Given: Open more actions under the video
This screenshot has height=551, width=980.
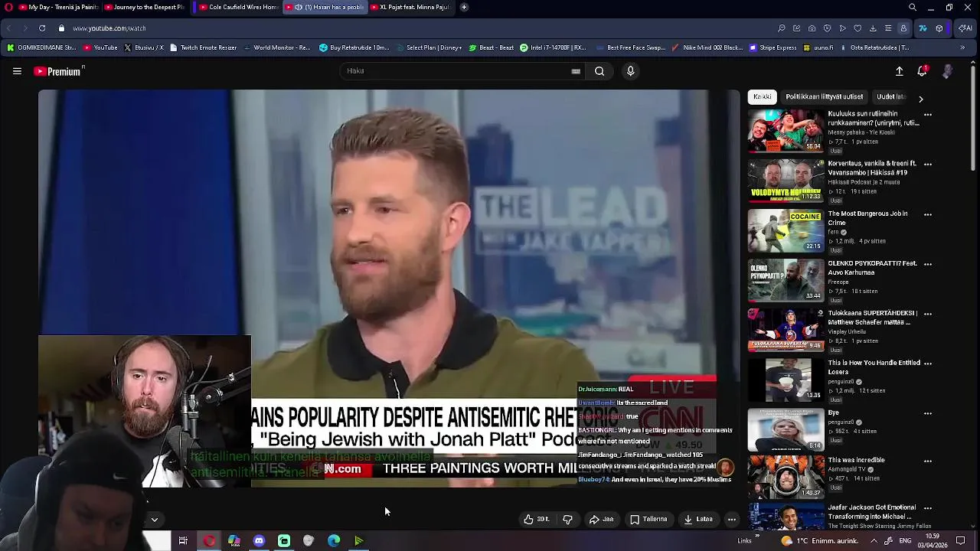Looking at the screenshot, I should tap(731, 519).
